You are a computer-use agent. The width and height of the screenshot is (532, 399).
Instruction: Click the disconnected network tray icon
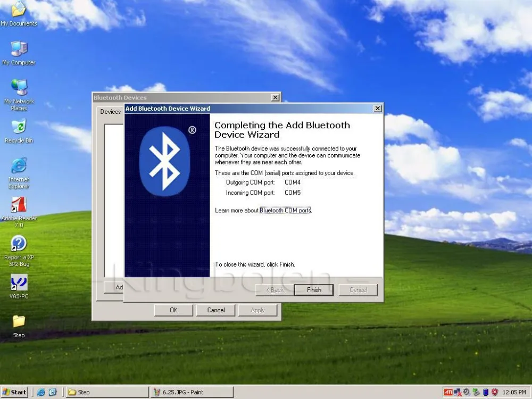pos(458,392)
